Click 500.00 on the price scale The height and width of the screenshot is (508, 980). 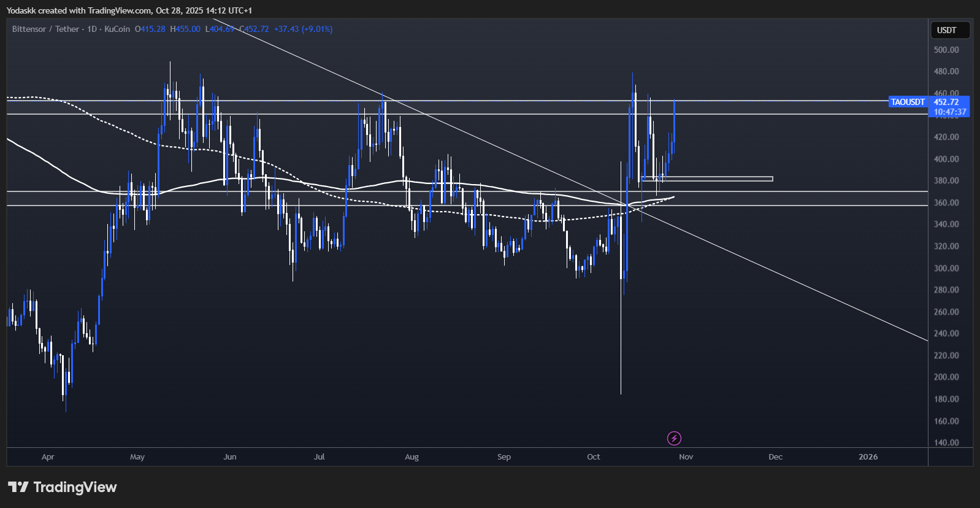[x=946, y=50]
